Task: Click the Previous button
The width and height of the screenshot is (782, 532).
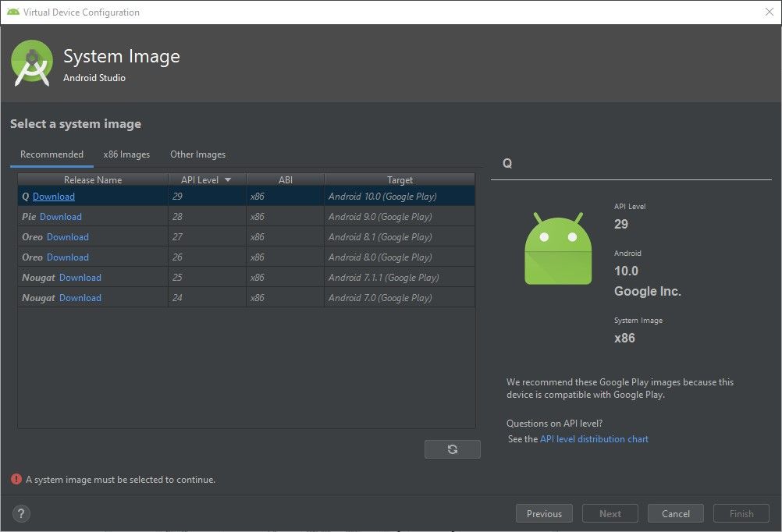Action: (544, 513)
